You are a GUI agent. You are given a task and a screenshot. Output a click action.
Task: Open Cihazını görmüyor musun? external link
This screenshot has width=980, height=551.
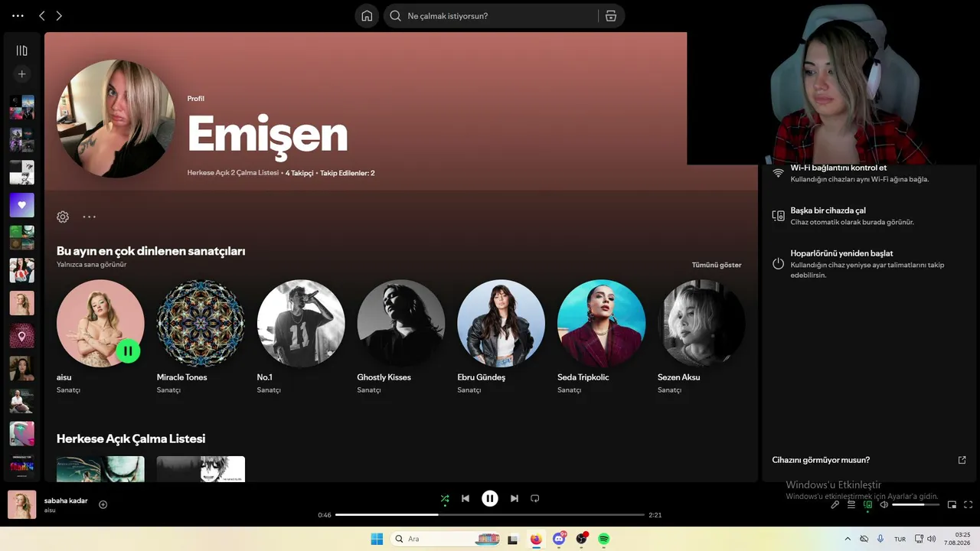962,460
